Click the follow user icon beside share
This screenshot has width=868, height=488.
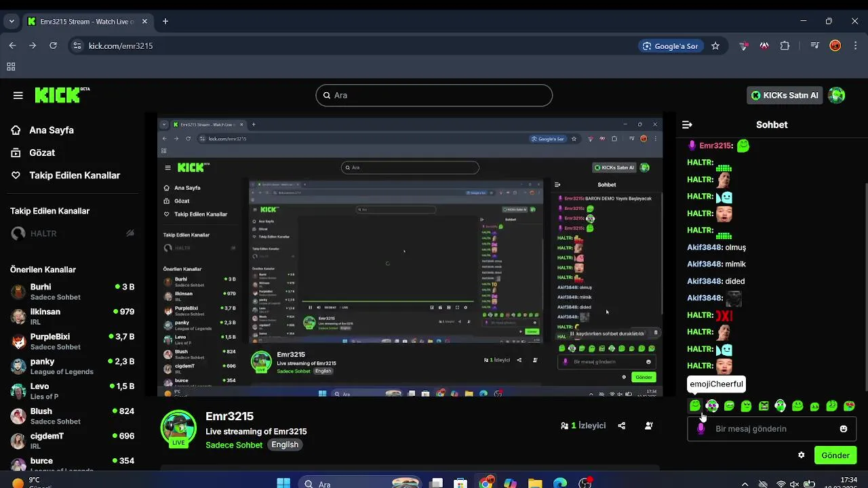649,426
